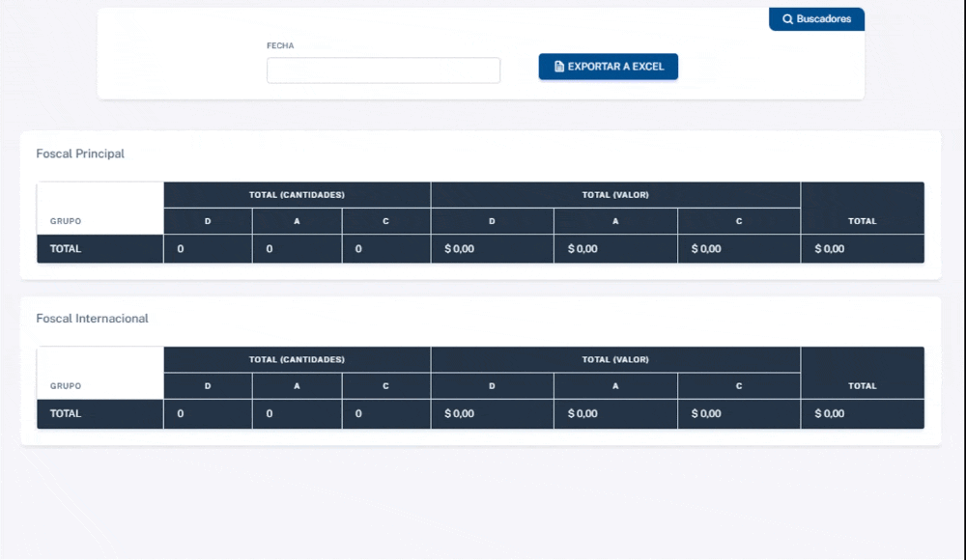The height and width of the screenshot is (560, 966).
Task: Open the Buscadores search panel
Action: 816,19
